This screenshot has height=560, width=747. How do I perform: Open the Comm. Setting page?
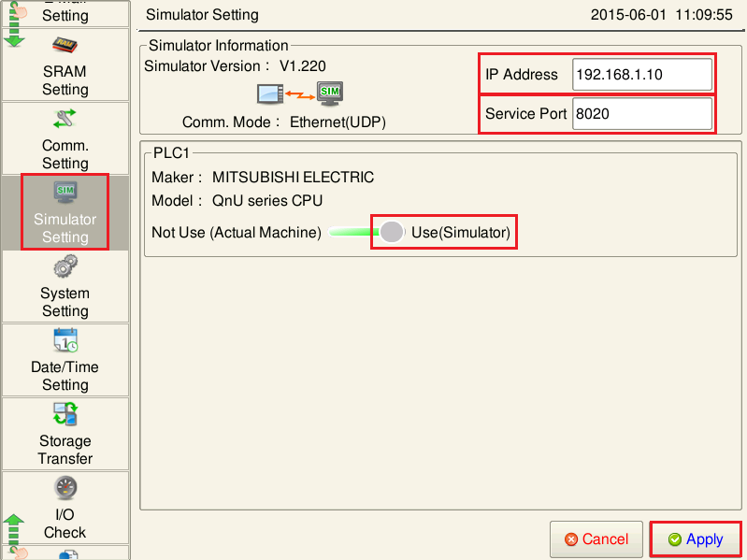[65, 138]
